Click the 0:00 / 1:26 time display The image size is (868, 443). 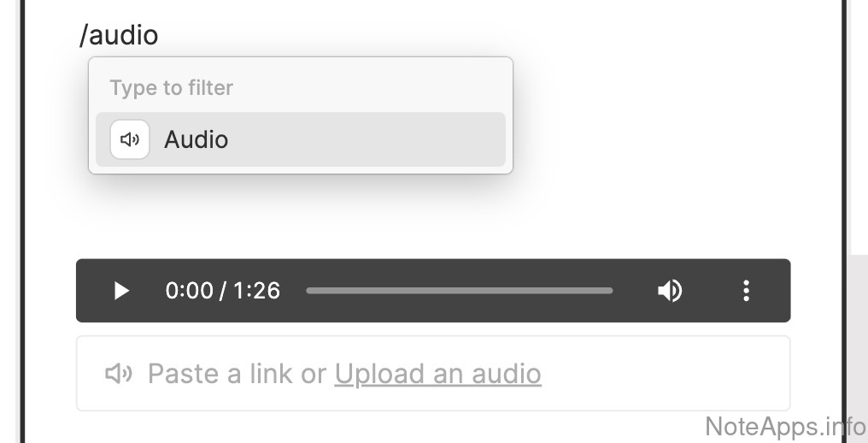tap(222, 291)
